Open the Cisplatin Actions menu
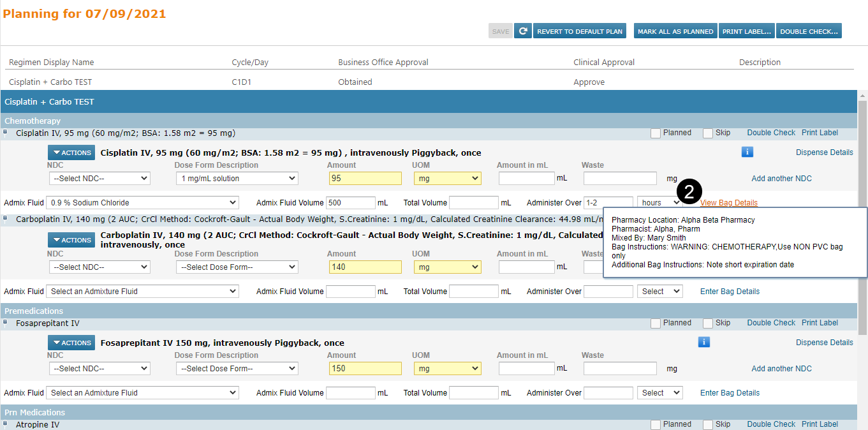 (71, 152)
